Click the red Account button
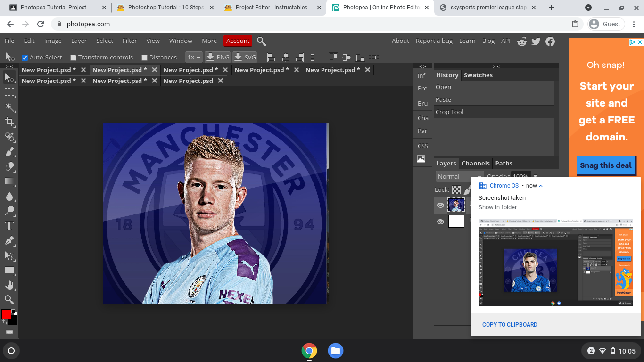Screen dimensions: 644x362 pos(238,41)
